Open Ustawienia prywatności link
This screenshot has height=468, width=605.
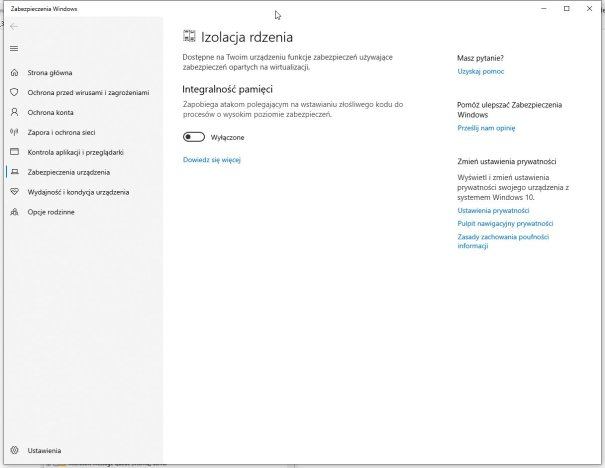(493, 211)
